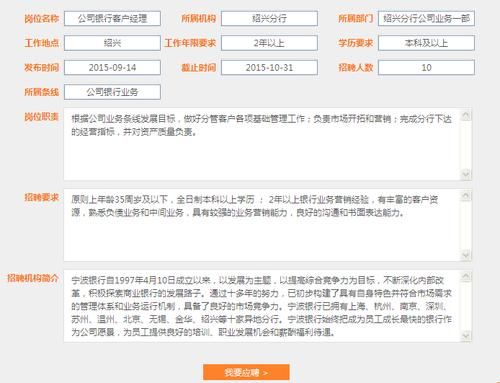Click the 岗位名称 label
This screenshot has width=500, height=383.
(42, 19)
